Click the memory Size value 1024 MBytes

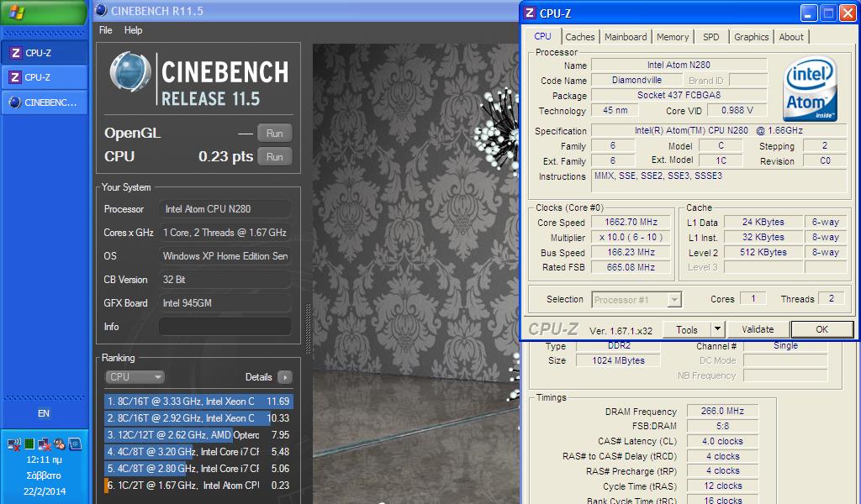click(618, 360)
